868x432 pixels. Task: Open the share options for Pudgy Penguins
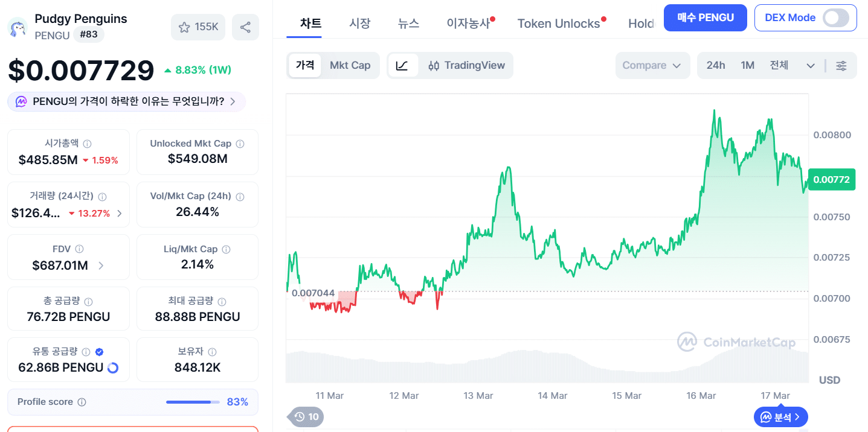245,27
